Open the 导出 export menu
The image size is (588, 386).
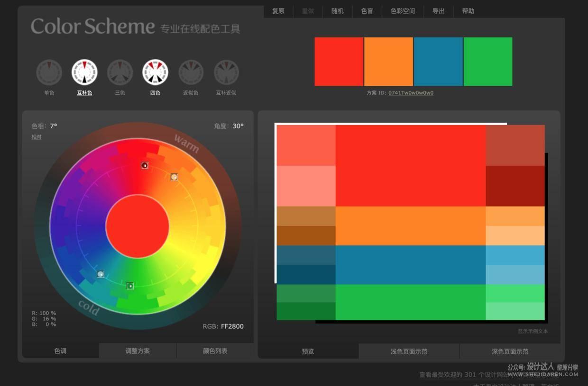[439, 11]
